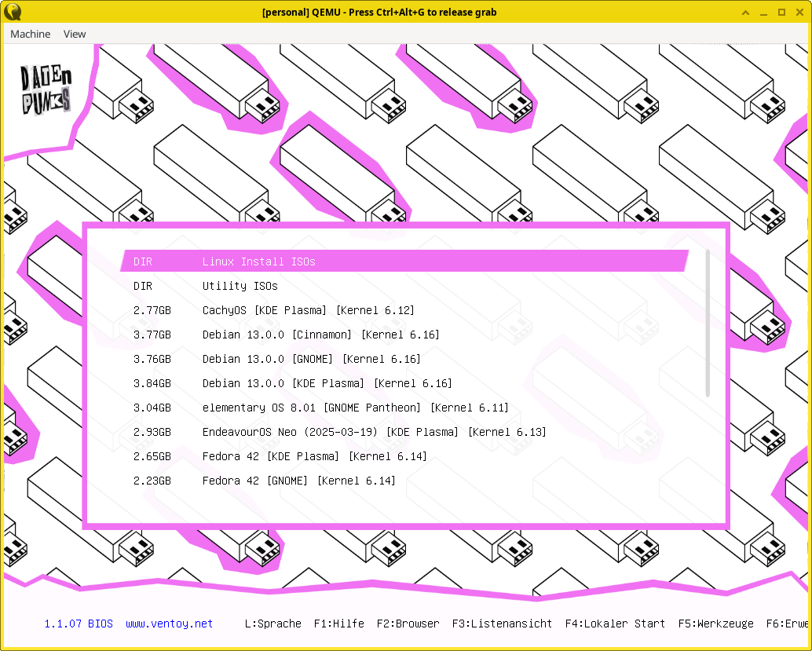This screenshot has width=812, height=651.
Task: Click the QEMU application icon in title bar
Action: click(x=13, y=12)
